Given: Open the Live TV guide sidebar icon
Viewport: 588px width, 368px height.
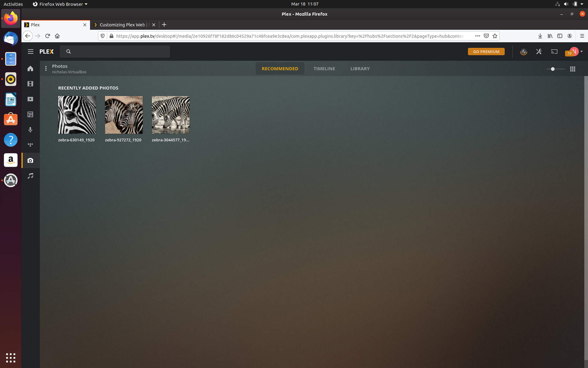Looking at the screenshot, I should point(30,114).
